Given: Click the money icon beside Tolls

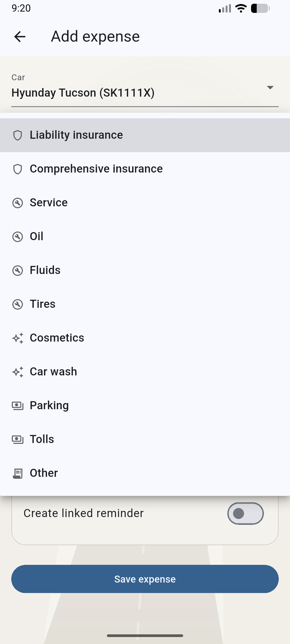Looking at the screenshot, I should pyautogui.click(x=18, y=440).
